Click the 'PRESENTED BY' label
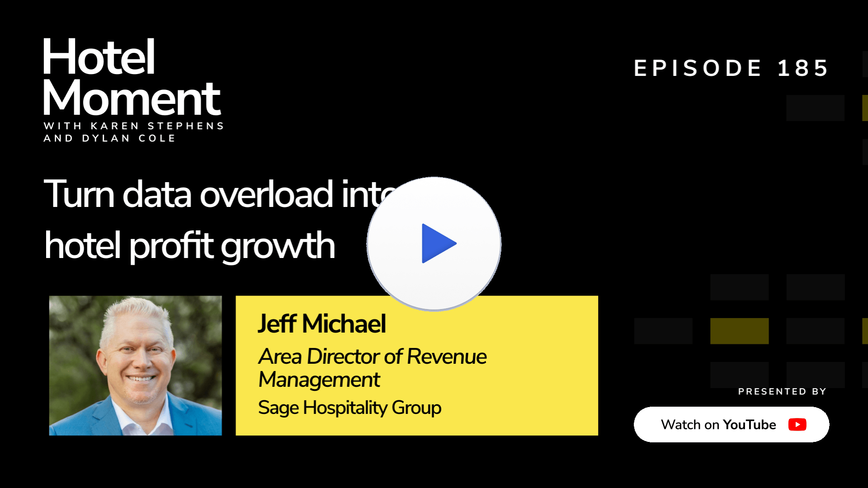The image size is (868, 488). (x=782, y=391)
